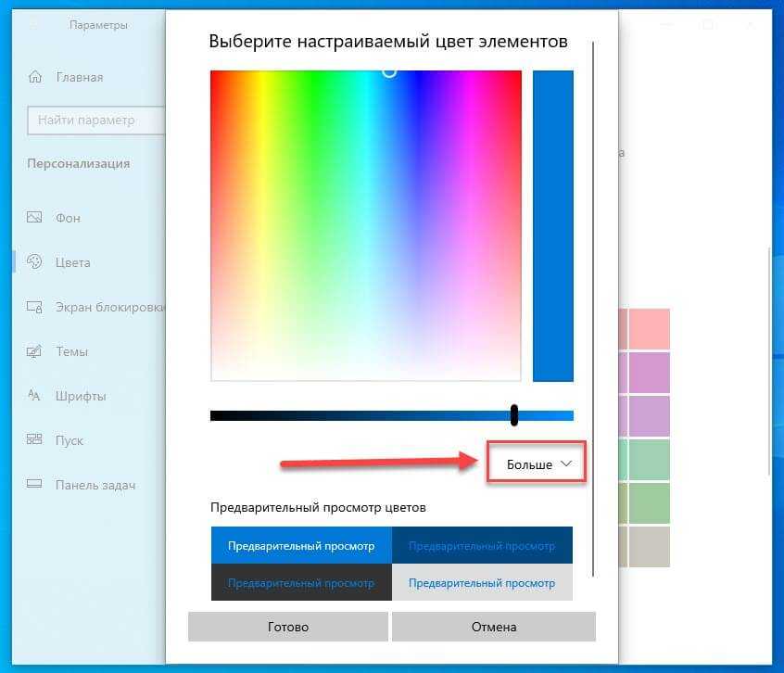Viewport: 784px width, 673px height.
Task: Click the Fonts (Шрифты) icon
Action: 35,396
